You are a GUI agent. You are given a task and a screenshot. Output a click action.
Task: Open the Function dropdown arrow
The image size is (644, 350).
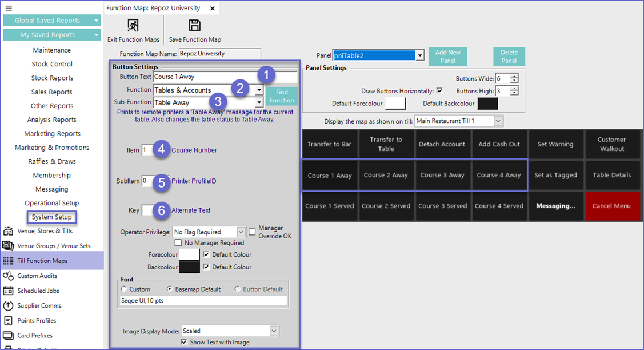(259, 90)
